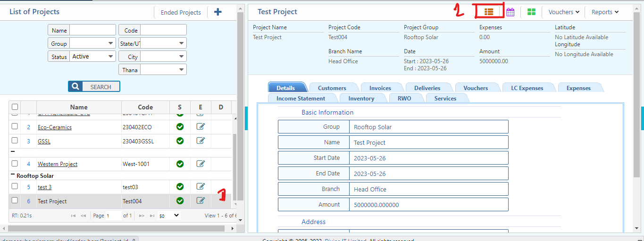
Task: Click green status icon for Eco-Ceramics
Action: pyautogui.click(x=180, y=126)
